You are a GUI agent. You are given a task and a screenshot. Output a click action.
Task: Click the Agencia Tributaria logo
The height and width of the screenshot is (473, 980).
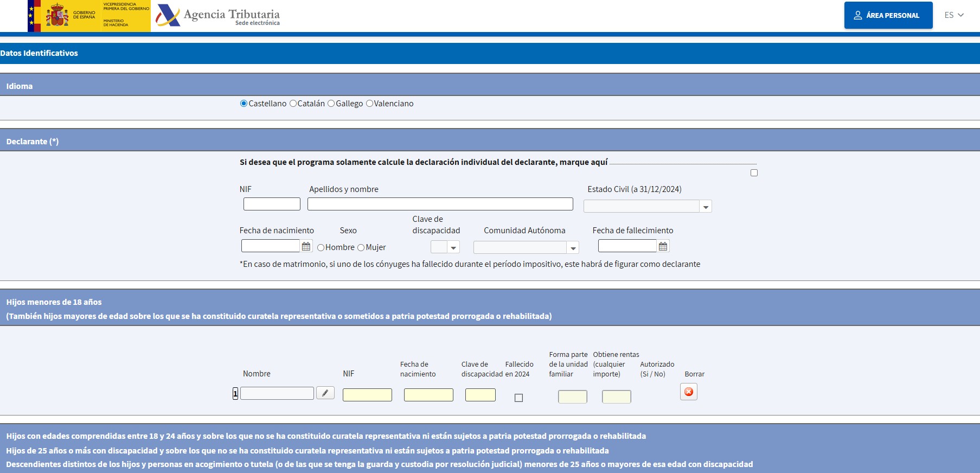[218, 16]
